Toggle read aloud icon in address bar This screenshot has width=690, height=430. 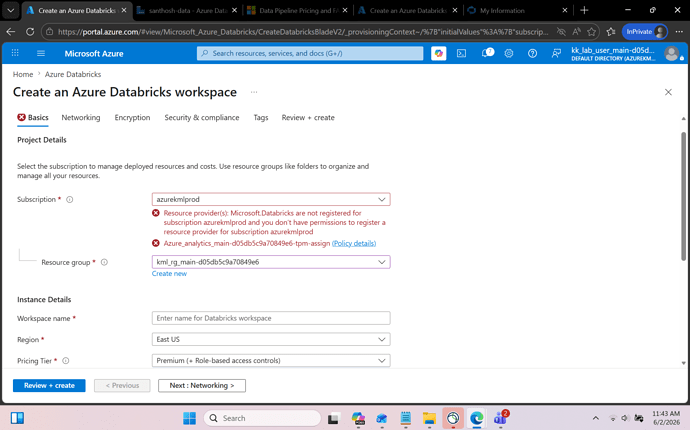click(x=576, y=32)
